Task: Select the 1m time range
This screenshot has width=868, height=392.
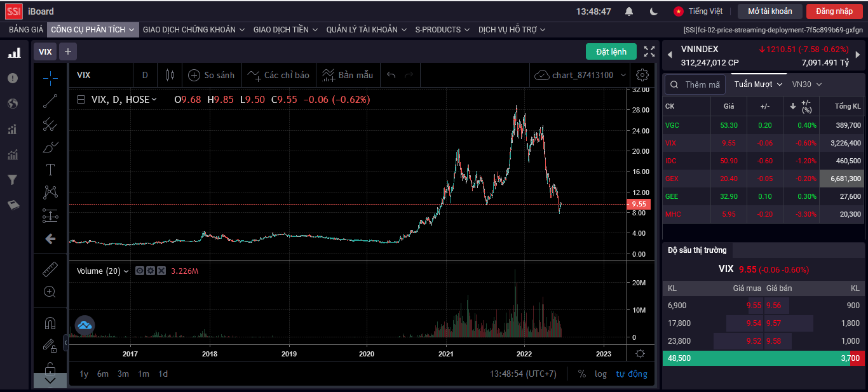Action: click(x=144, y=374)
